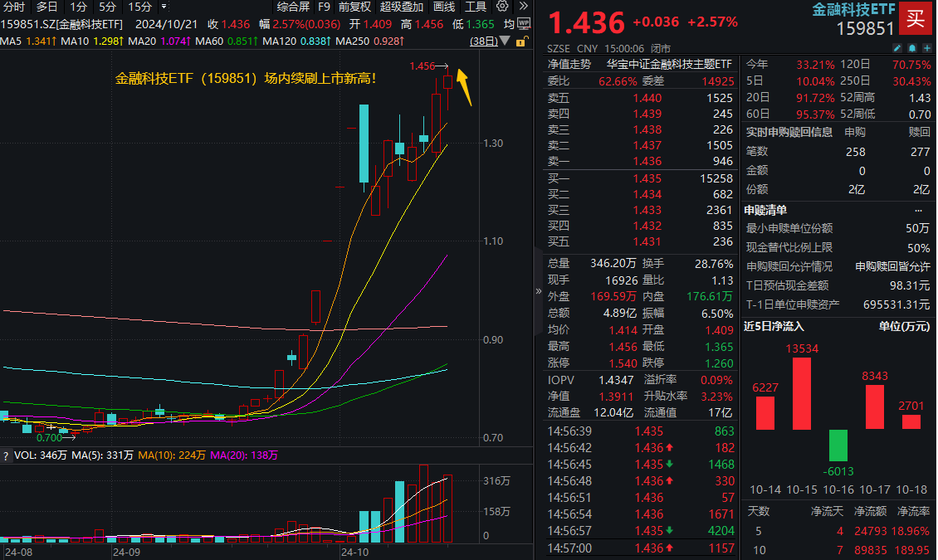The width and height of the screenshot is (938, 560).
Task: Open the 工具 tools item in the toolbar
Action: coord(476,7)
